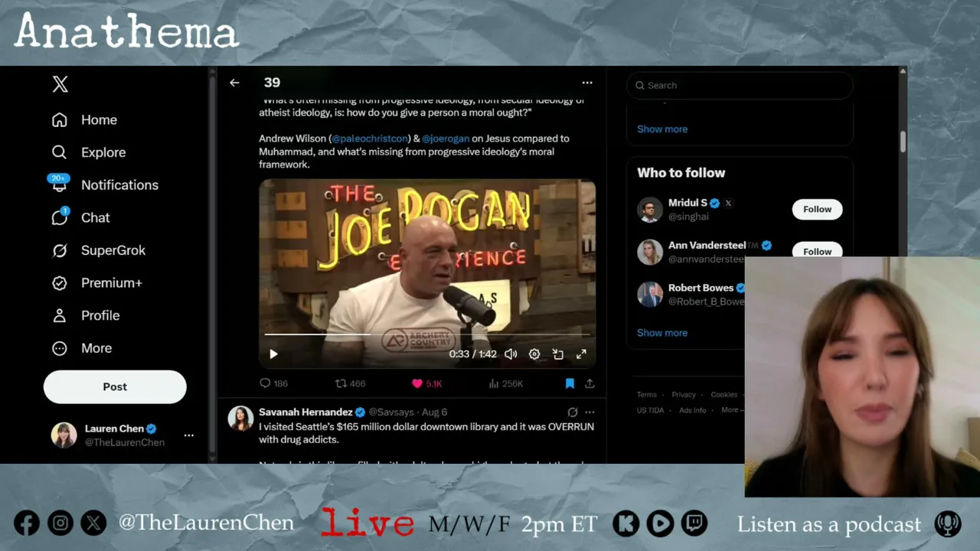980x551 pixels.
Task: Open the Aug 6 post timestamp
Action: [434, 412]
